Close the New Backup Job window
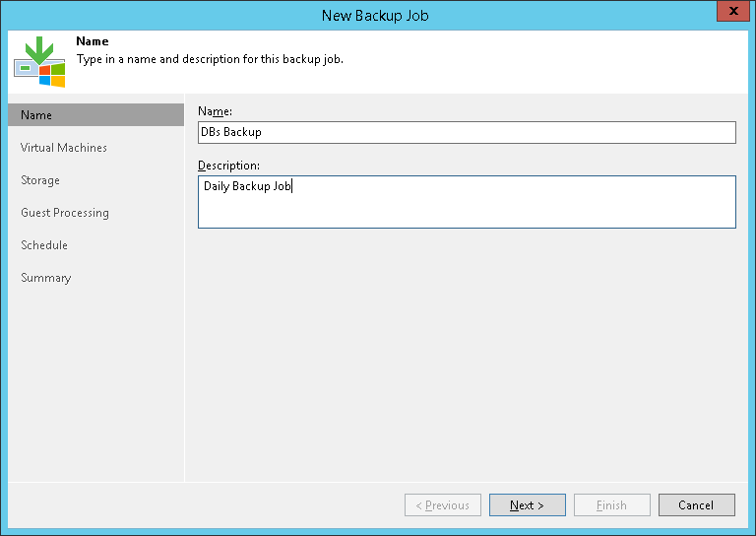 (x=729, y=14)
